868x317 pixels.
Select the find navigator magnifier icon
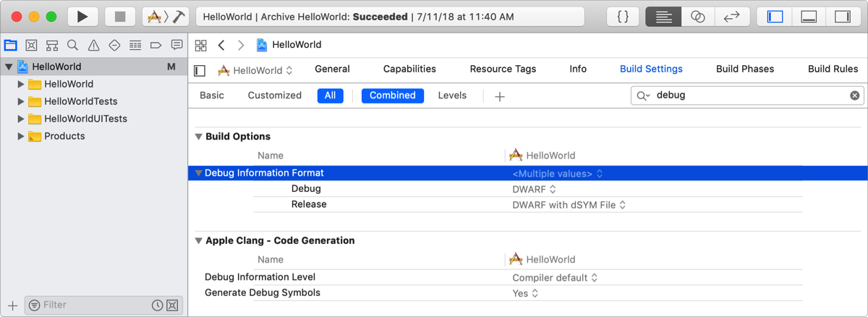coord(72,45)
